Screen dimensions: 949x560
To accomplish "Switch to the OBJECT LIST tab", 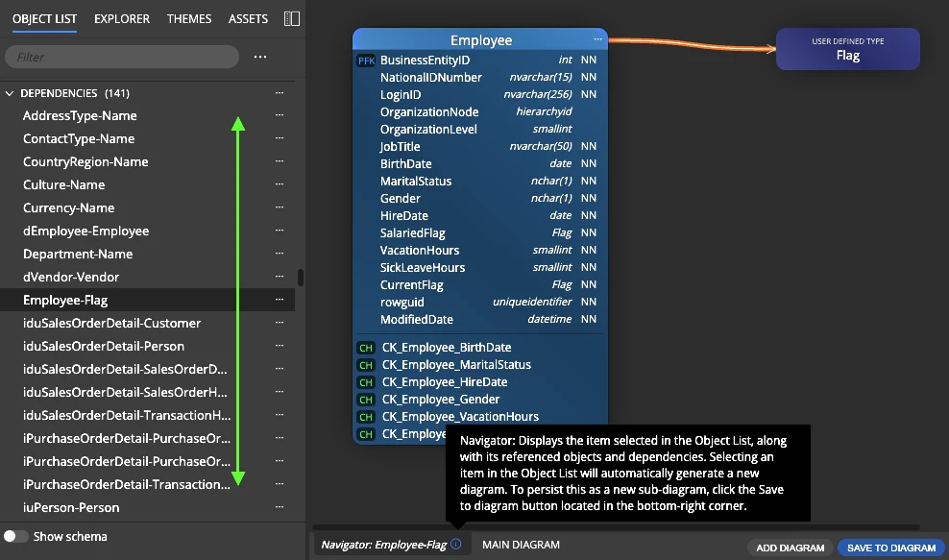I will [x=44, y=19].
